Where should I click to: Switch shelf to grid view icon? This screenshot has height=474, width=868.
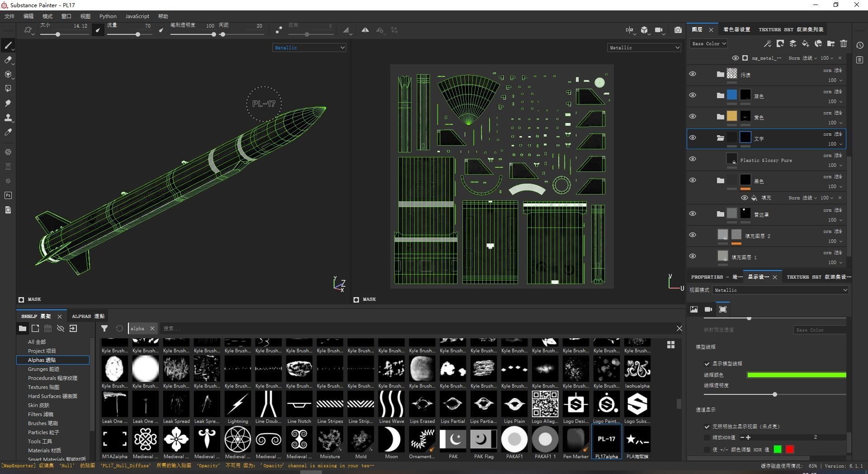click(x=671, y=345)
